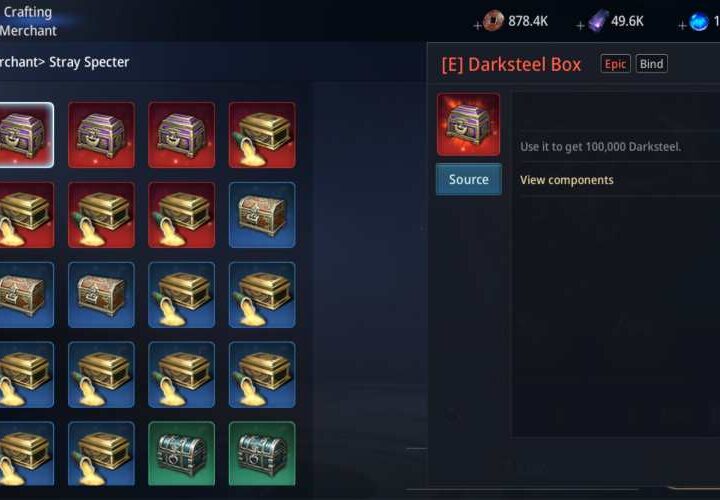Click the View components link
The image size is (720, 500).
pyautogui.click(x=567, y=180)
